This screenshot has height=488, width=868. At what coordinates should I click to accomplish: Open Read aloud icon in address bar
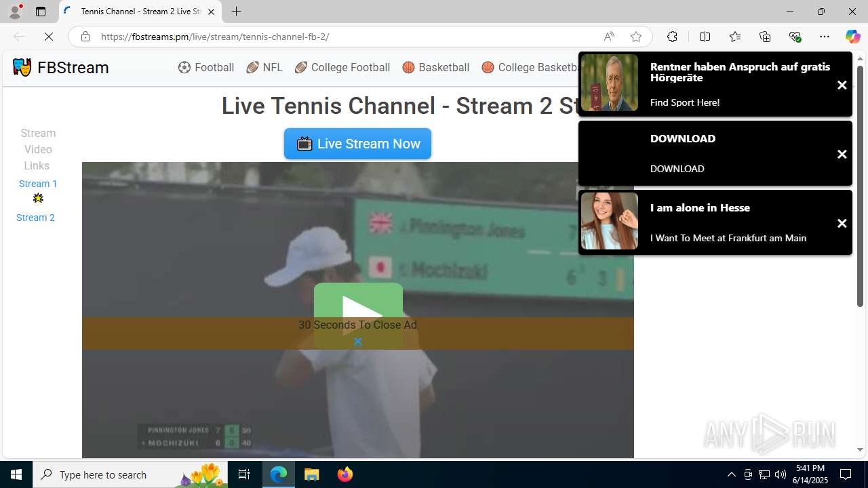click(x=609, y=37)
